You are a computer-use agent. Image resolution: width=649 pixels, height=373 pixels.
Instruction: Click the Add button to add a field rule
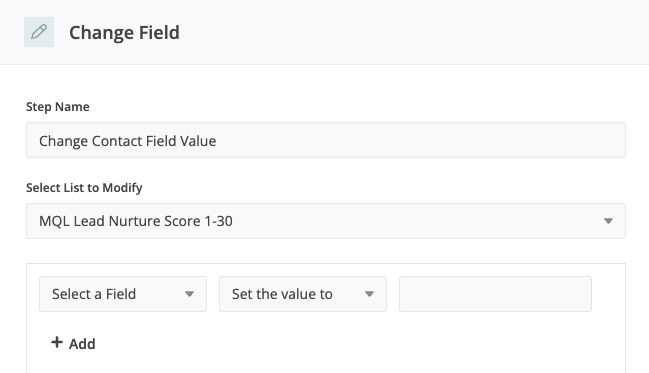pos(73,343)
